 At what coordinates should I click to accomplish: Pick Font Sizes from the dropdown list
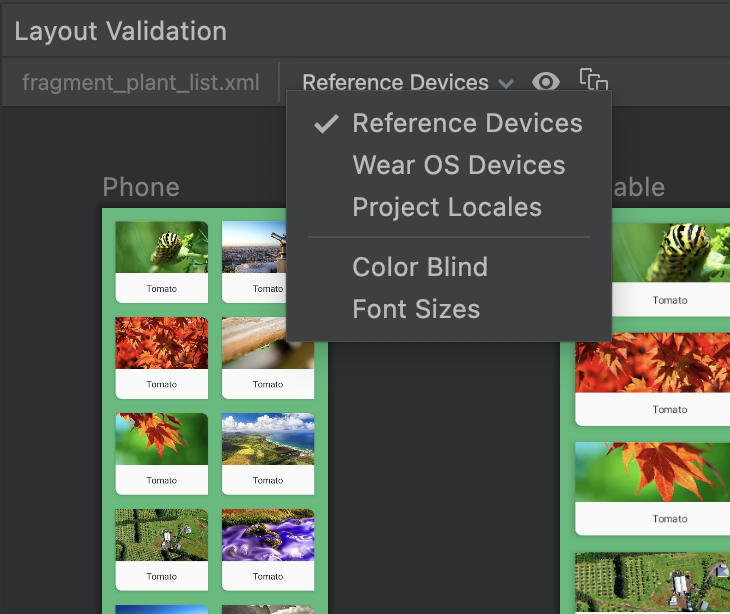(x=416, y=310)
